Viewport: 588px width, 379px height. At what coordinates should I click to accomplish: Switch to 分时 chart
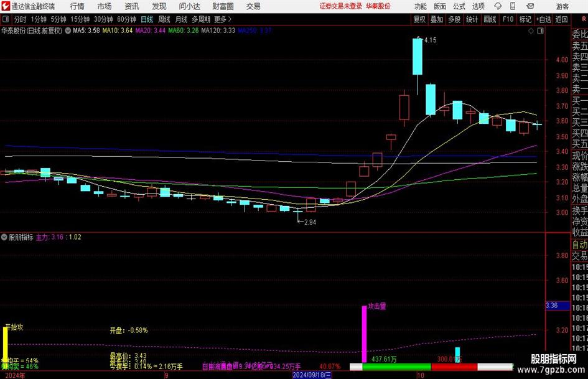pyautogui.click(x=21, y=19)
